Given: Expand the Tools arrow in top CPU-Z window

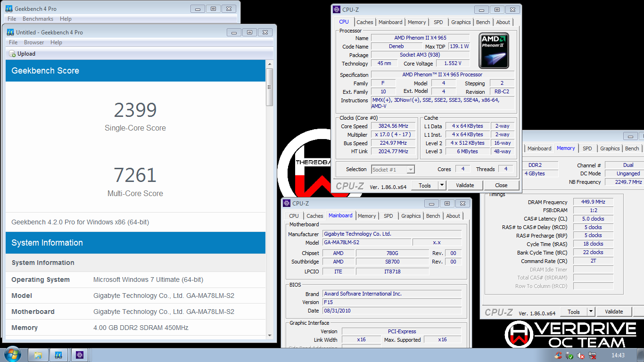Looking at the screenshot, I should [442, 185].
